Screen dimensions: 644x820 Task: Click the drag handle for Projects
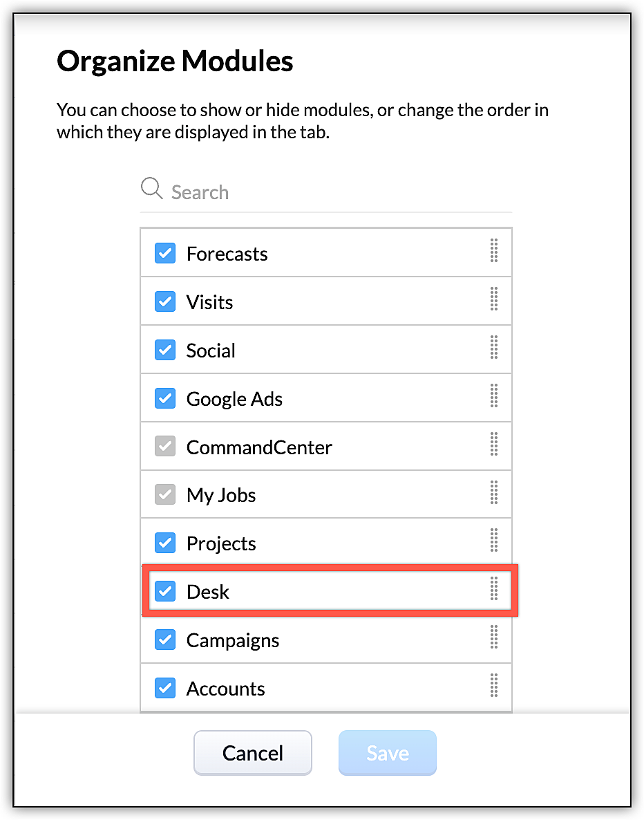point(494,541)
